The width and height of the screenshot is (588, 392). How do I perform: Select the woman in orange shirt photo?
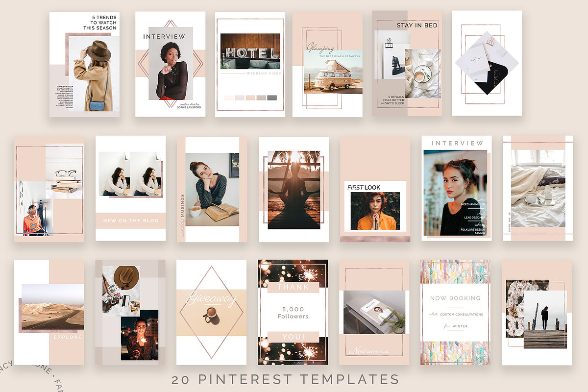click(x=35, y=209)
